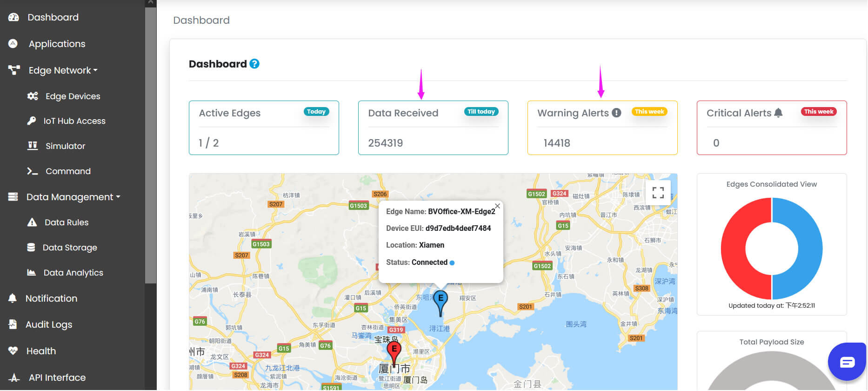
Task: Open Applications page
Action: click(x=57, y=44)
